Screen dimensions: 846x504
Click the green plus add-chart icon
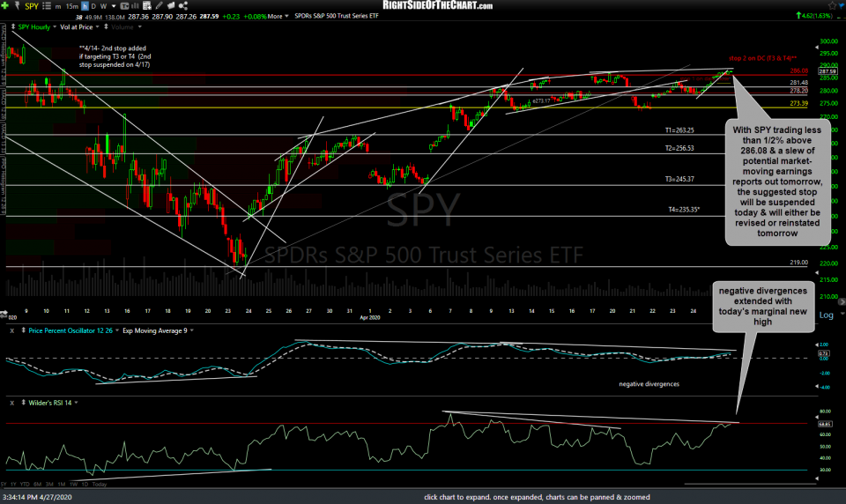5,6
